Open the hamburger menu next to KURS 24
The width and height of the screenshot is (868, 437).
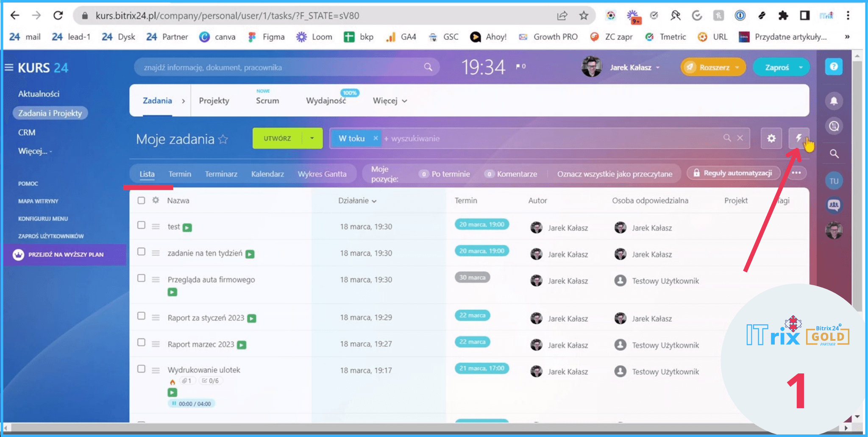[9, 67]
